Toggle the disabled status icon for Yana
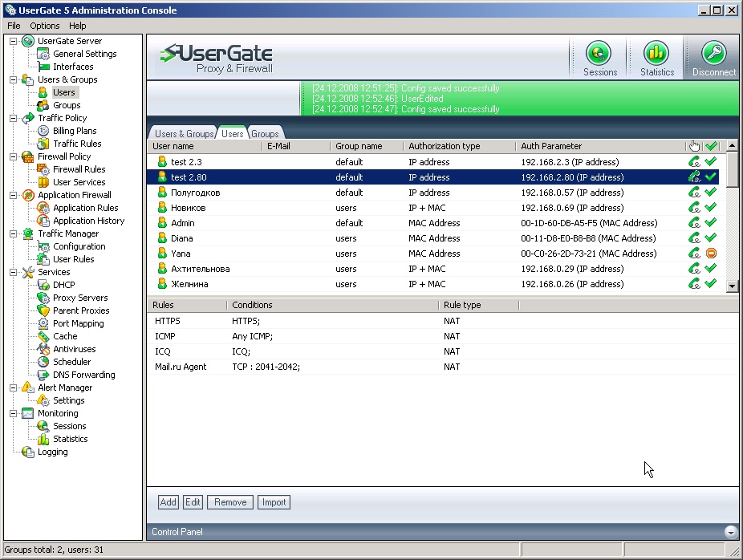 click(710, 254)
